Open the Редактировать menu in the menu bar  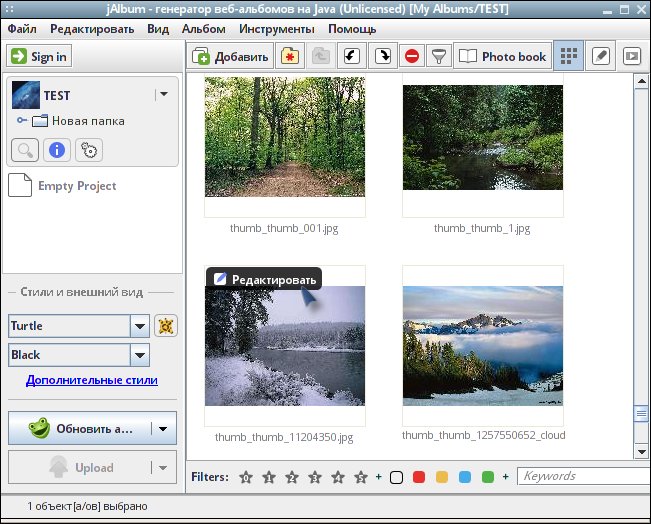[92, 29]
